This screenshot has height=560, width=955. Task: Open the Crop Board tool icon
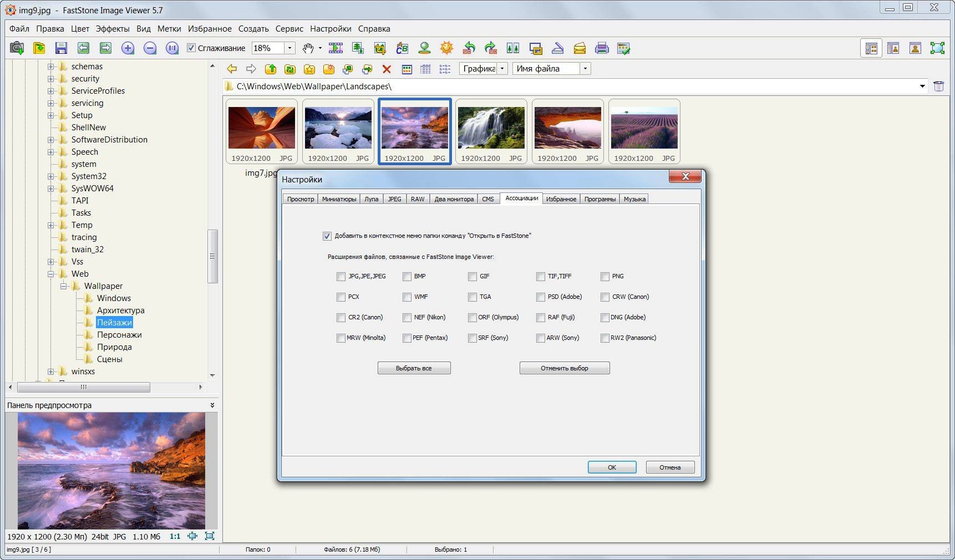pos(380,48)
